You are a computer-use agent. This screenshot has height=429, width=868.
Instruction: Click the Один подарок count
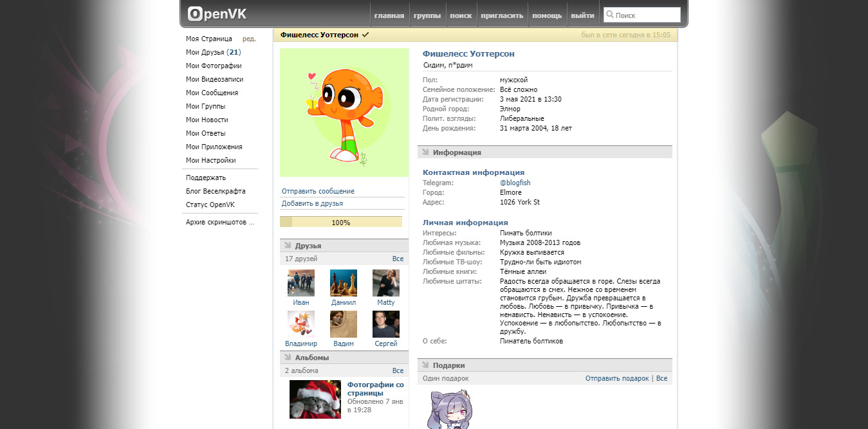click(446, 378)
